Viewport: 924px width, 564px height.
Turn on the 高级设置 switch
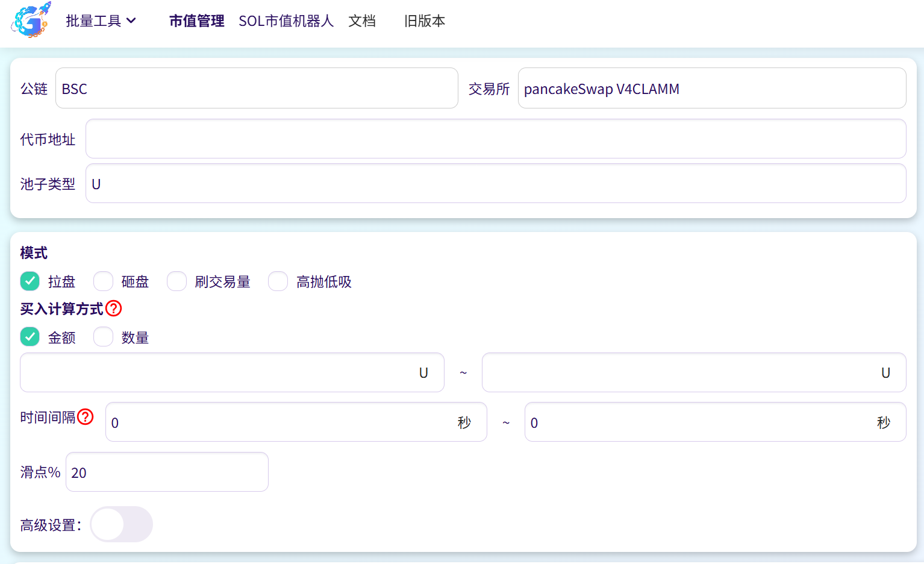pos(121,524)
